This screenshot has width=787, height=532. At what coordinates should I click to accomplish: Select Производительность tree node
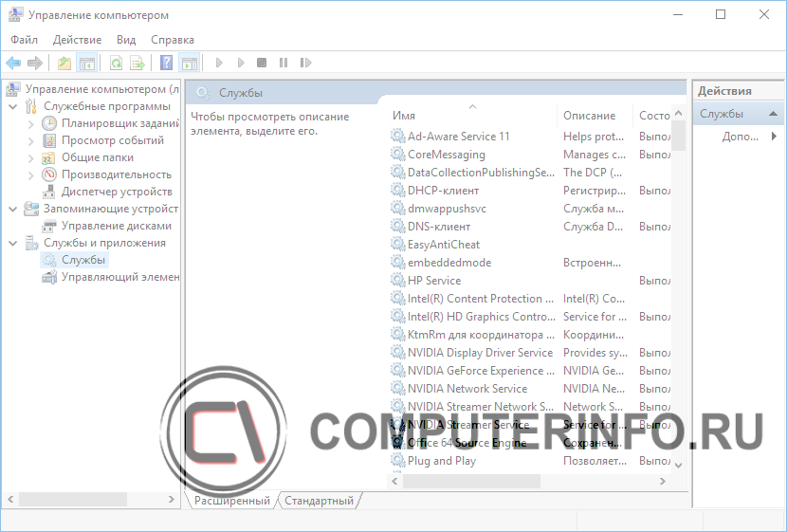(x=117, y=174)
